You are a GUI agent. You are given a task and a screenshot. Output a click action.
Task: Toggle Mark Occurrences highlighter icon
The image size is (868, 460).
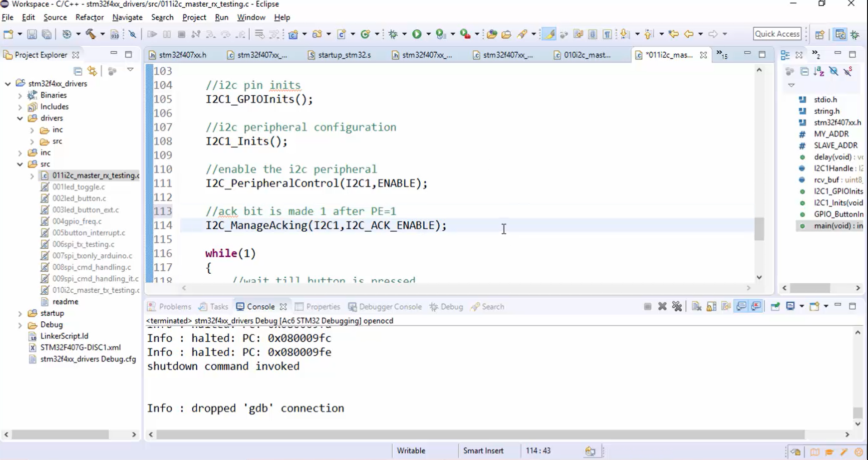click(x=549, y=34)
